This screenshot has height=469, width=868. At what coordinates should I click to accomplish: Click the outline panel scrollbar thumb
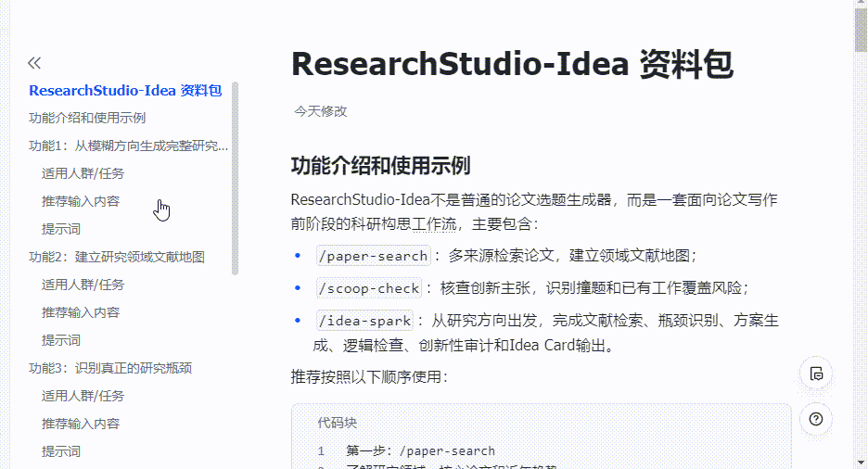tap(235, 178)
